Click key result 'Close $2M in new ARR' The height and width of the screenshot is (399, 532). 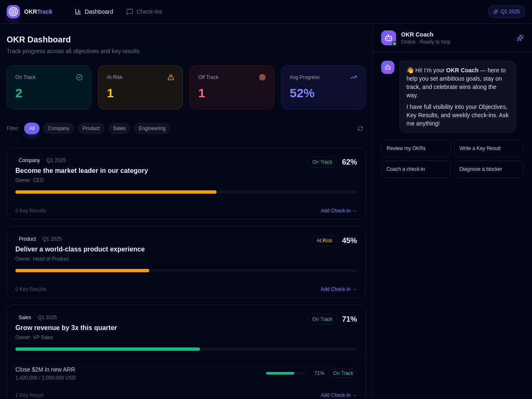(x=45, y=369)
